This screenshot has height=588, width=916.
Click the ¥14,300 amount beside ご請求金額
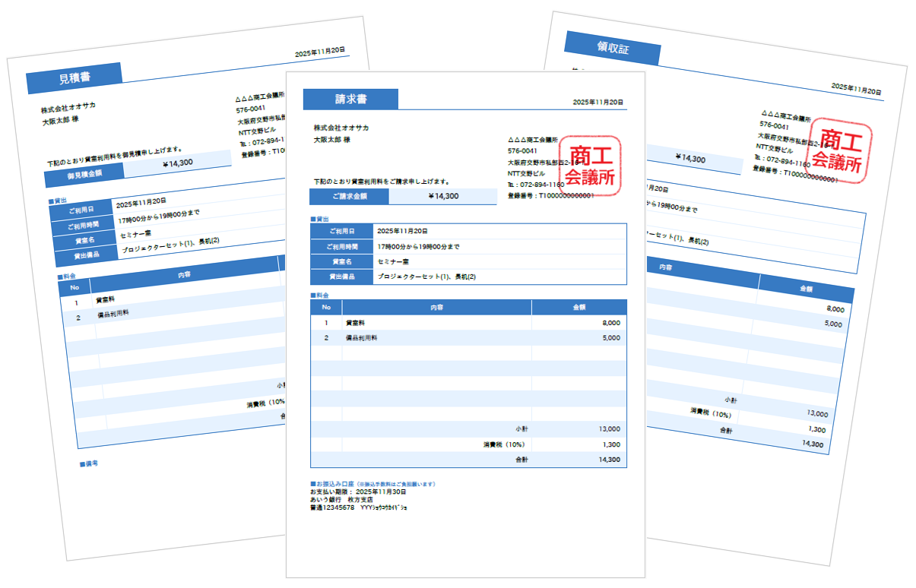[x=443, y=197]
